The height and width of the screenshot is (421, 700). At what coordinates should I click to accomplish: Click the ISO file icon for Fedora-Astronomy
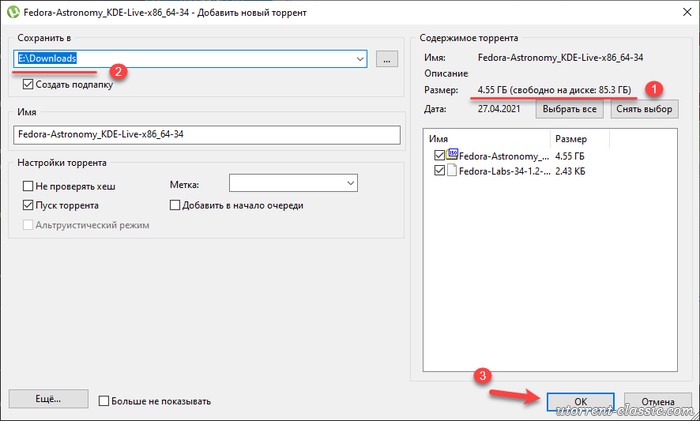click(x=452, y=154)
